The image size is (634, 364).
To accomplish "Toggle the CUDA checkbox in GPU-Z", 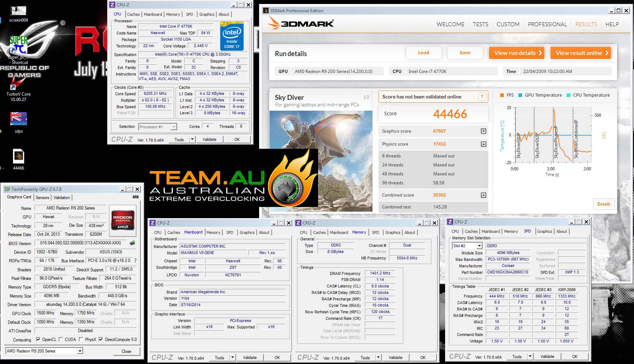I will (61, 339).
